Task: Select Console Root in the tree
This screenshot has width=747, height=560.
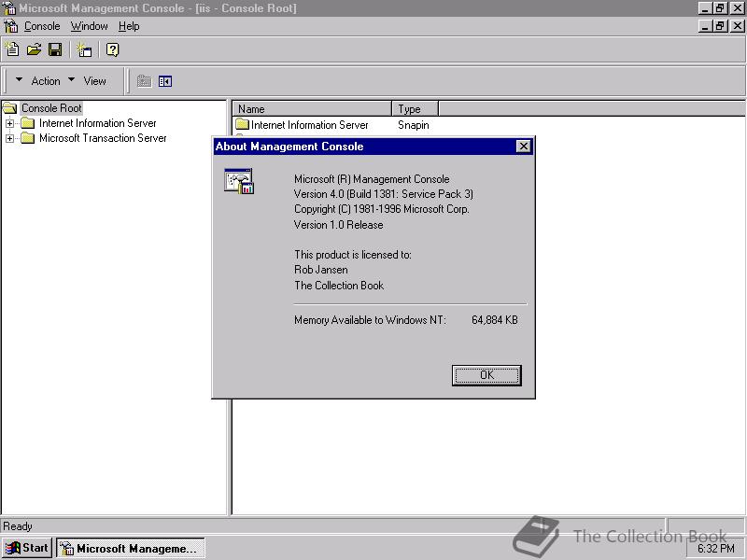Action: [x=51, y=108]
